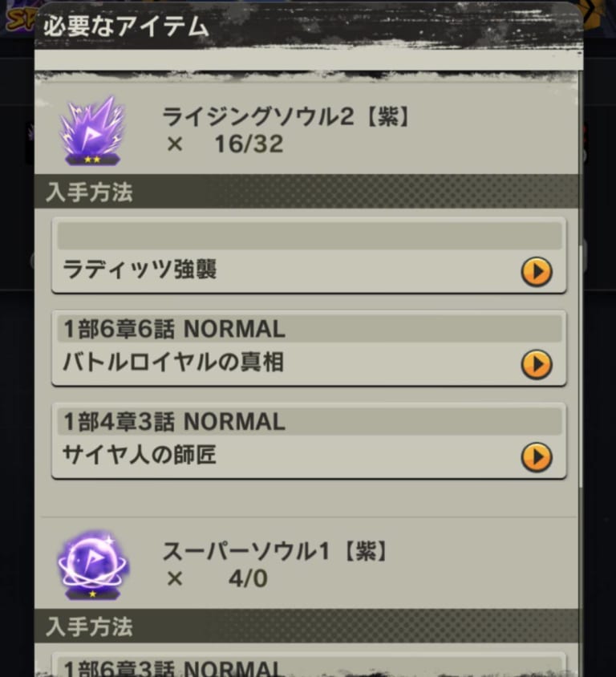Click the scrollbar on the right edge
This screenshot has height=677, width=616.
click(x=581, y=281)
